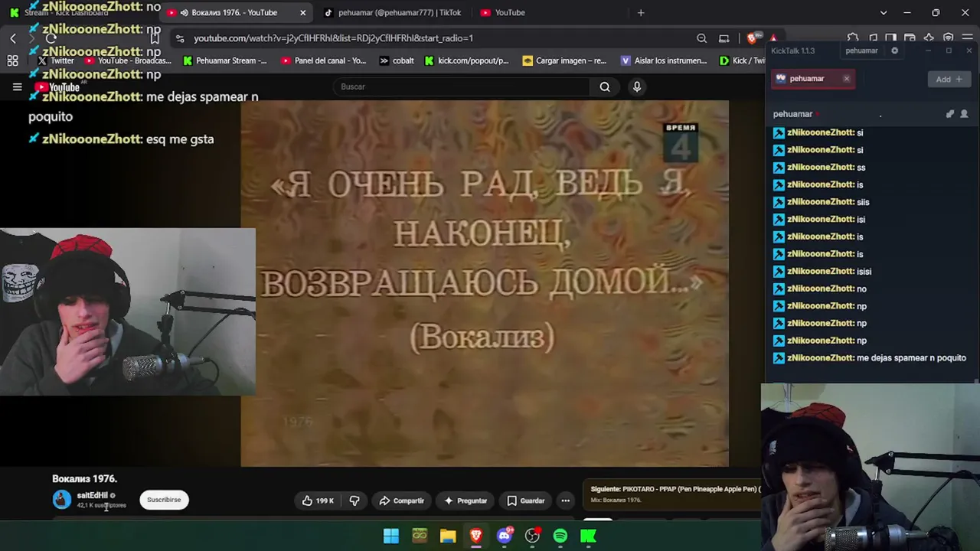Open the Panel del canal bookmark

tap(323, 60)
